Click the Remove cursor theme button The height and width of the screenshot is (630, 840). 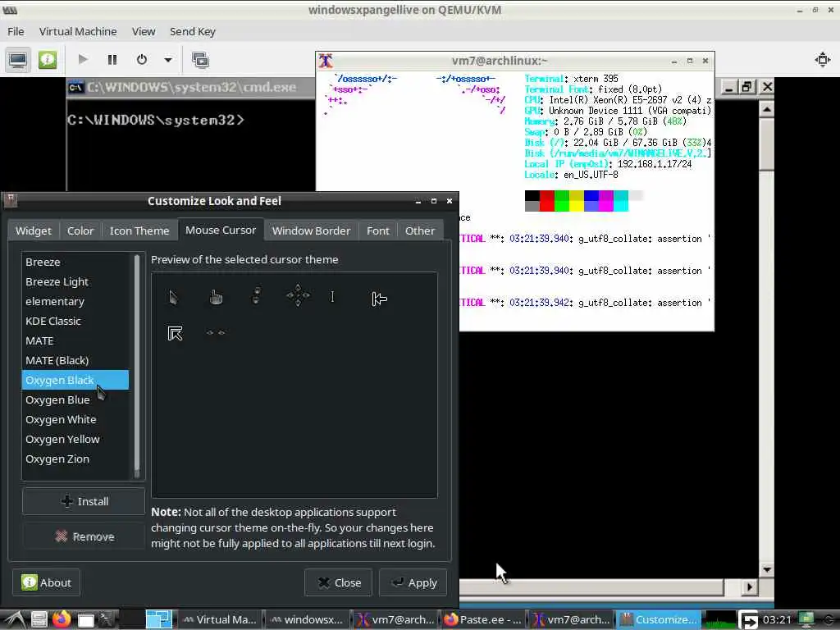tap(84, 536)
